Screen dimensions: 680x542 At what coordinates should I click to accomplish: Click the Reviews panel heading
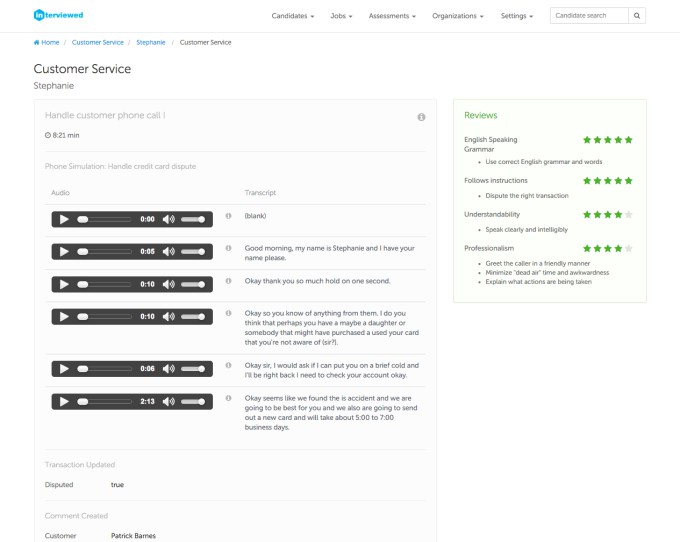tap(481, 115)
